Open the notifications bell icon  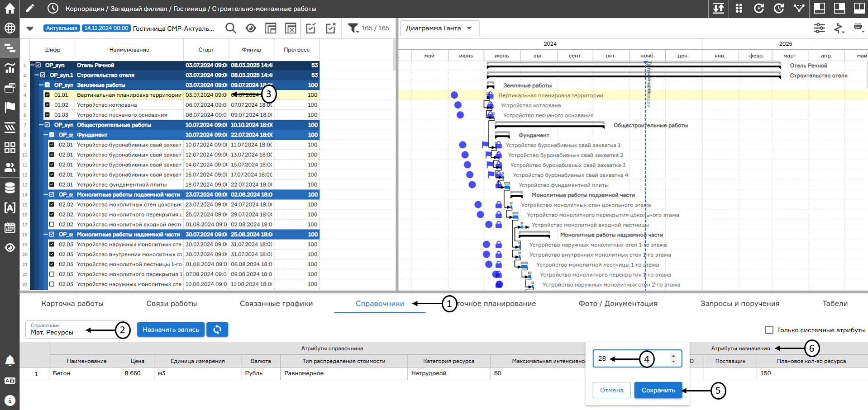click(10, 361)
